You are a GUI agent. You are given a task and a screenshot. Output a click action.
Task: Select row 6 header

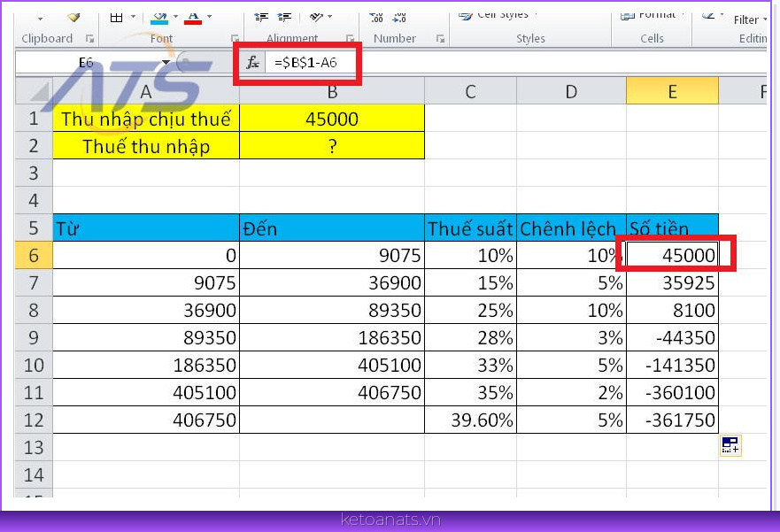(34, 255)
